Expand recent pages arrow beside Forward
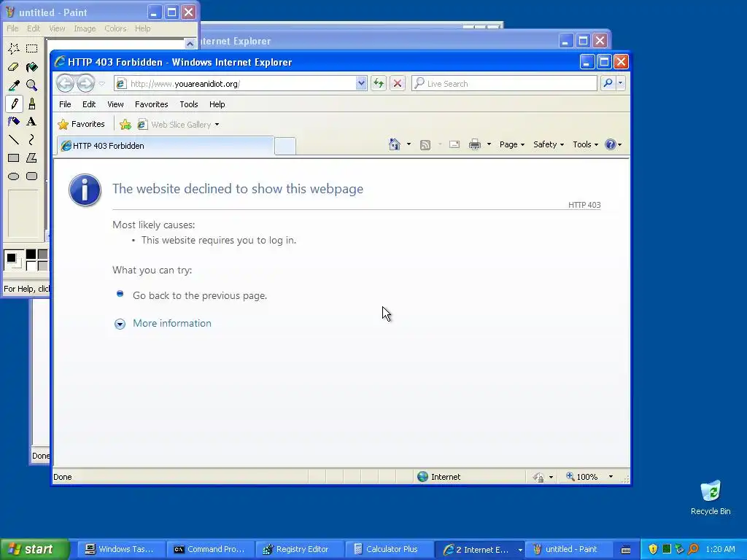Image resolution: width=747 pixels, height=560 pixels. (x=102, y=84)
